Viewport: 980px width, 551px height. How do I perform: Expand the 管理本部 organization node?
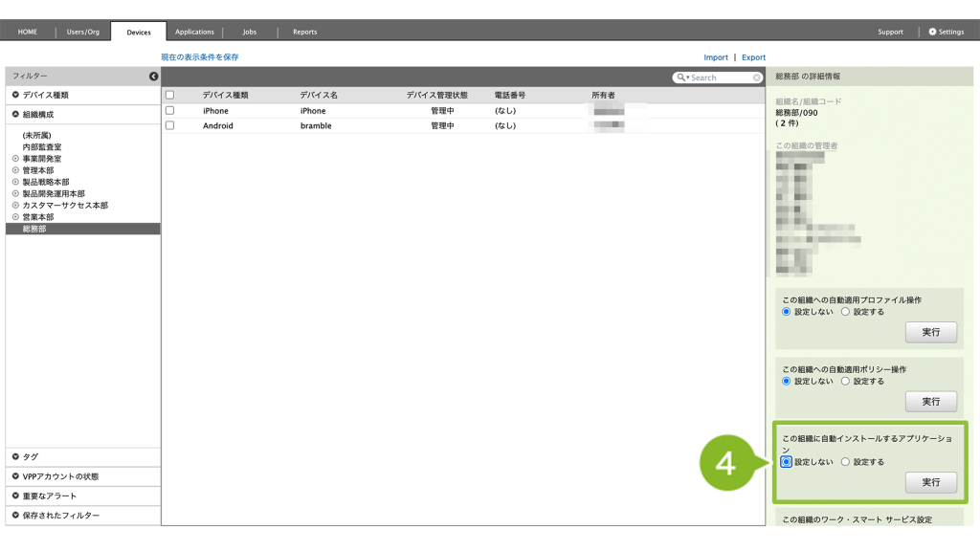(15, 170)
